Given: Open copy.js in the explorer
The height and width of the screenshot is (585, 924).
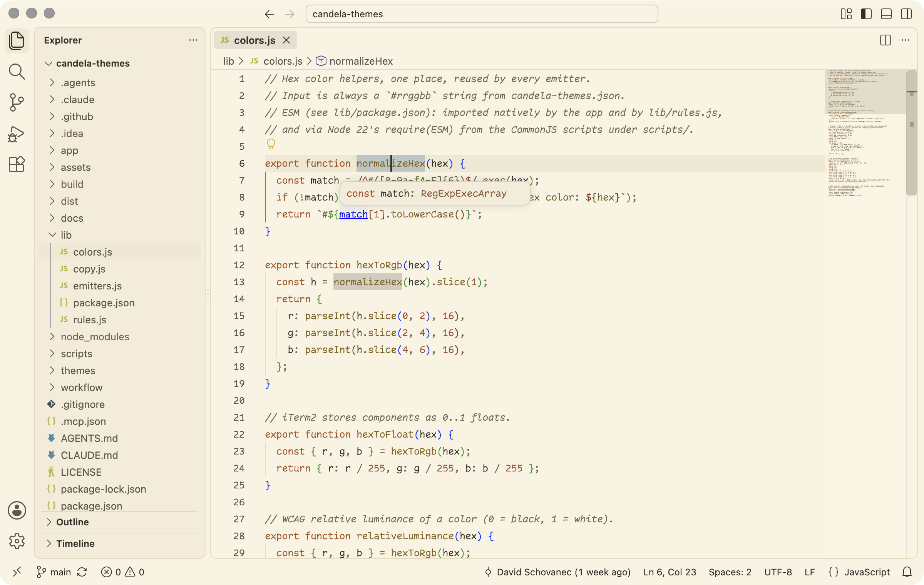Looking at the screenshot, I should [x=119, y=269].
